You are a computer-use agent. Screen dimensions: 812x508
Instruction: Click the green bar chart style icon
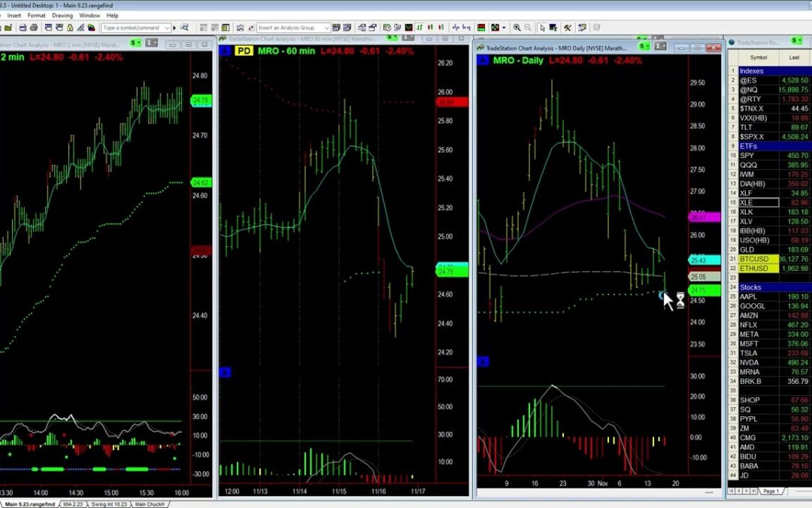[x=420, y=28]
